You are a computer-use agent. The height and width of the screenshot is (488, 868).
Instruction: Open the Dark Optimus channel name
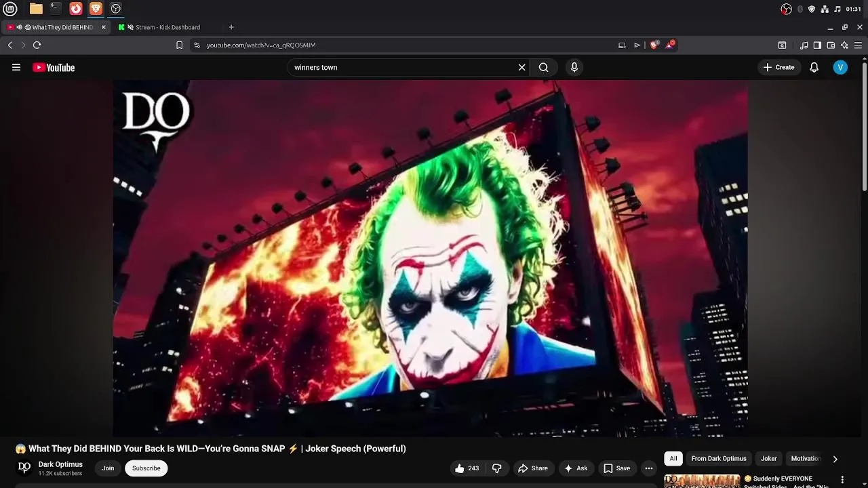60,464
